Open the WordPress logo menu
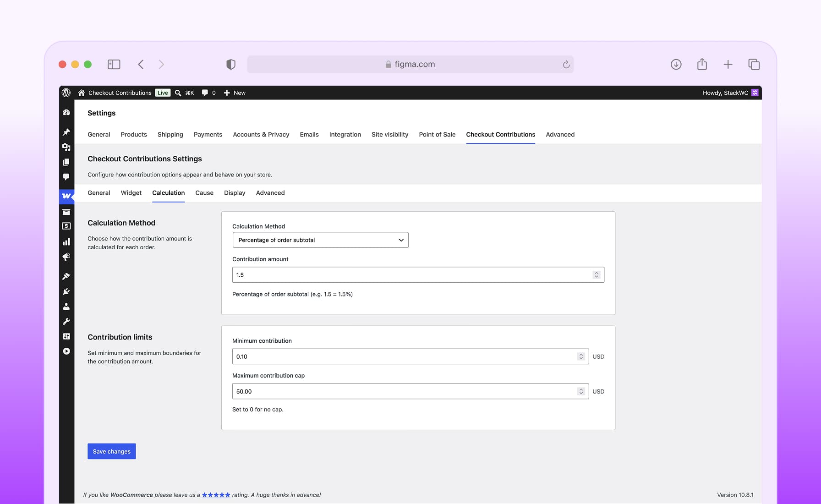 tap(66, 93)
